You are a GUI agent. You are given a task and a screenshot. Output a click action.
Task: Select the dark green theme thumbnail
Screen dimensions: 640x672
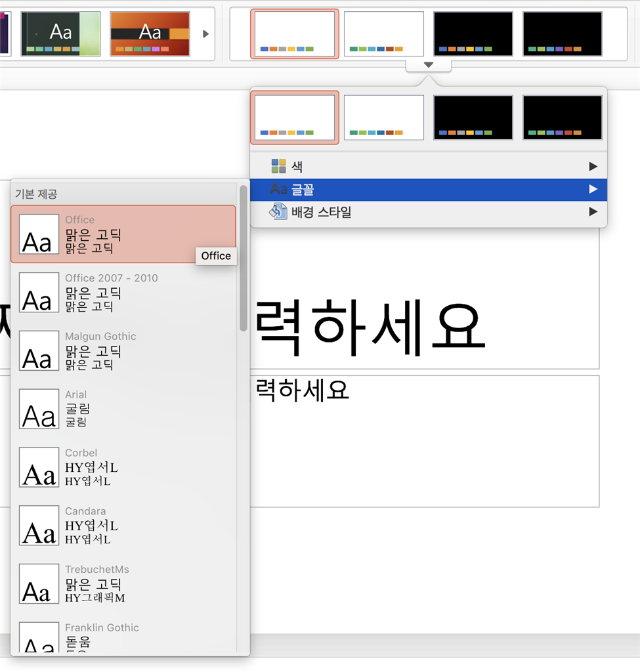[x=60, y=34]
